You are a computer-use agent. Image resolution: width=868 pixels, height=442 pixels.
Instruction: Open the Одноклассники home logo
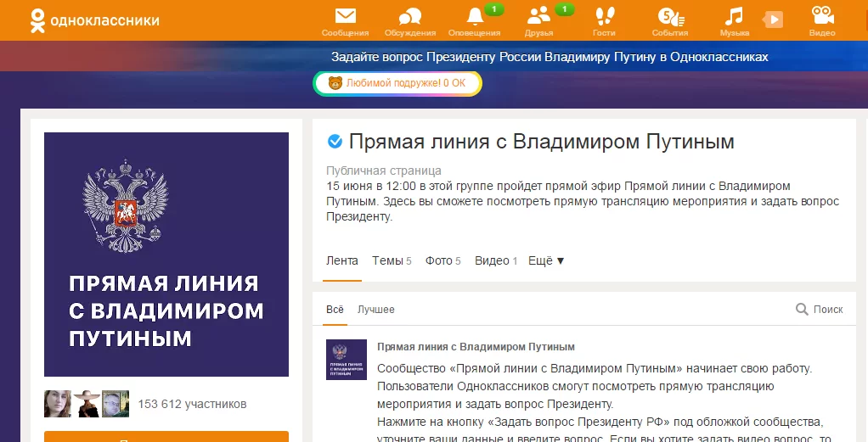pos(94,20)
